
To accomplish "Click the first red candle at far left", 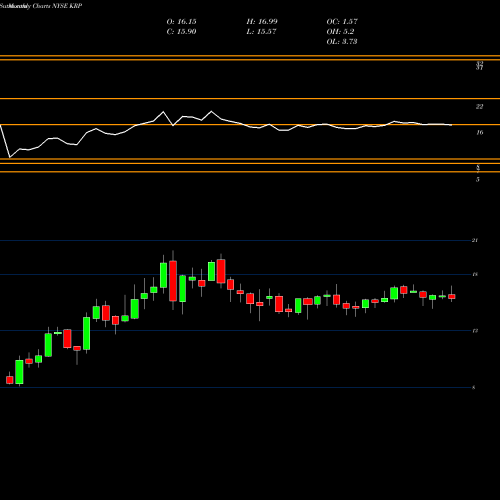I will pyautogui.click(x=10, y=380).
